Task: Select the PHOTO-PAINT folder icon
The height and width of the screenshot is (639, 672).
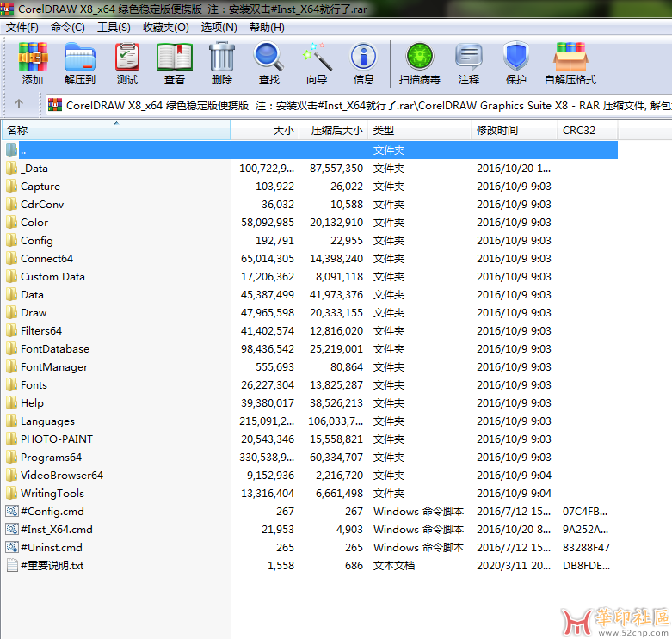Action: point(12,439)
